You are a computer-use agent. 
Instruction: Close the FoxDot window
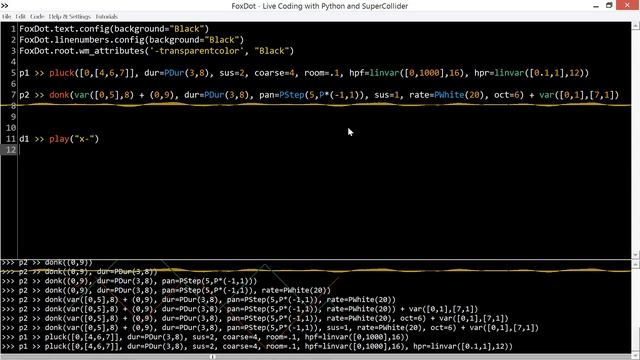tap(627, 5)
